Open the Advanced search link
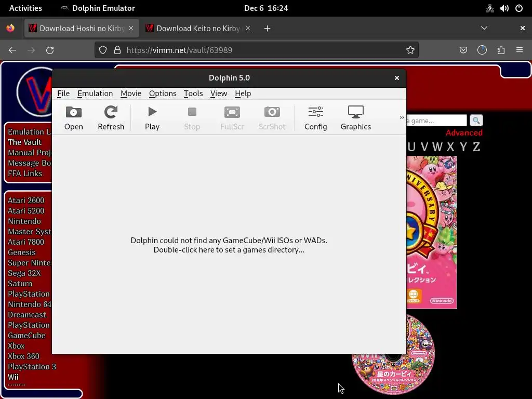532x399 pixels. [x=464, y=132]
